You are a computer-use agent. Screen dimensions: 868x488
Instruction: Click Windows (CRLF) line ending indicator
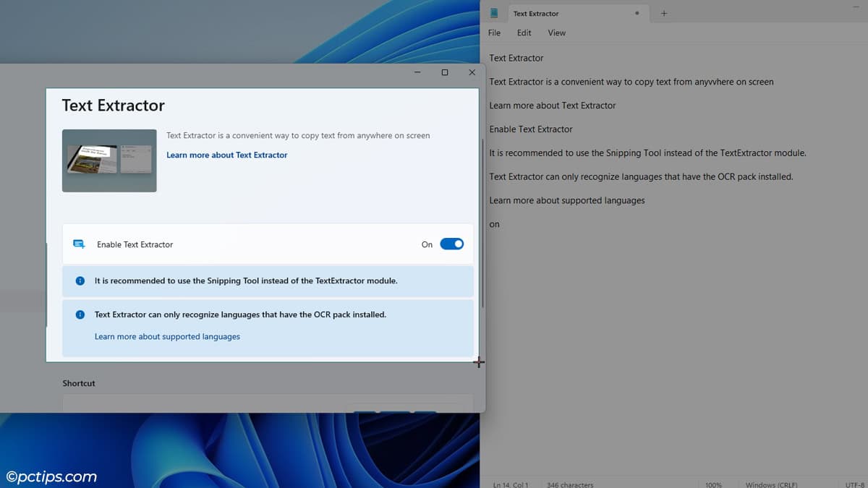pos(770,484)
